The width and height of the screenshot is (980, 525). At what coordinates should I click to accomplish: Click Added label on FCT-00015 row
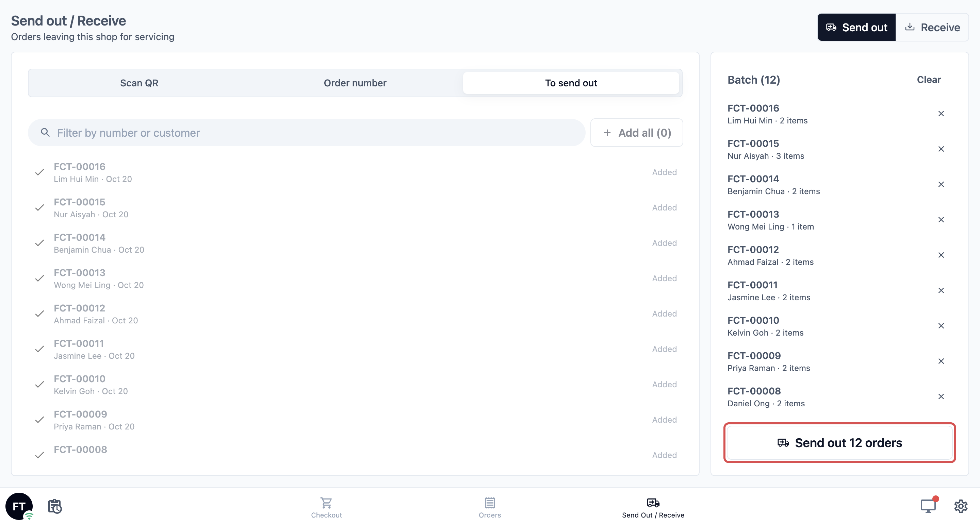pyautogui.click(x=664, y=207)
